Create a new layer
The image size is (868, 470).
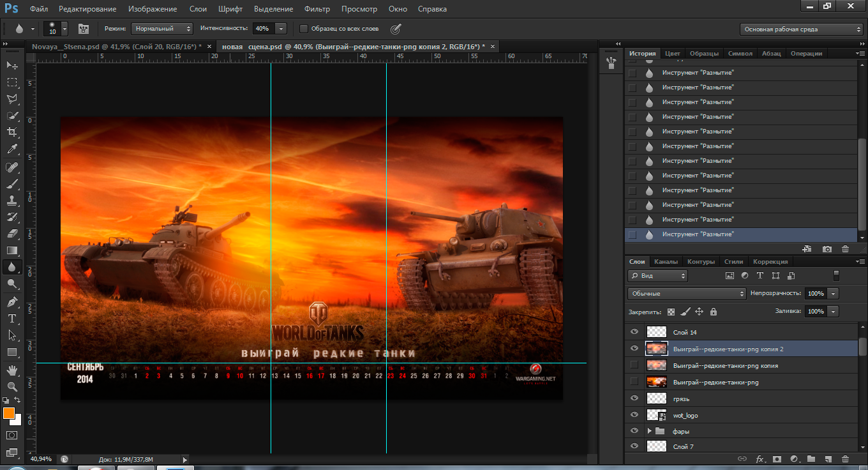click(x=828, y=459)
